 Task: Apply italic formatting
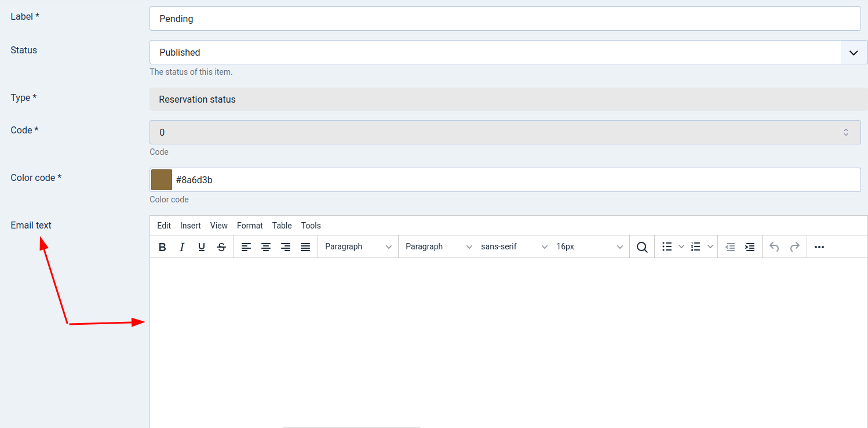182,247
